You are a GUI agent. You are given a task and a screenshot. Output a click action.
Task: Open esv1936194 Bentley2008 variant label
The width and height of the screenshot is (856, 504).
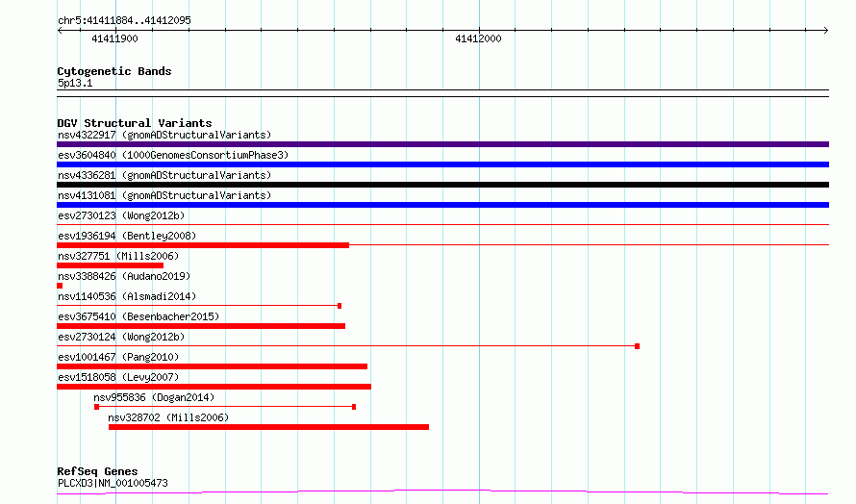[127, 236]
